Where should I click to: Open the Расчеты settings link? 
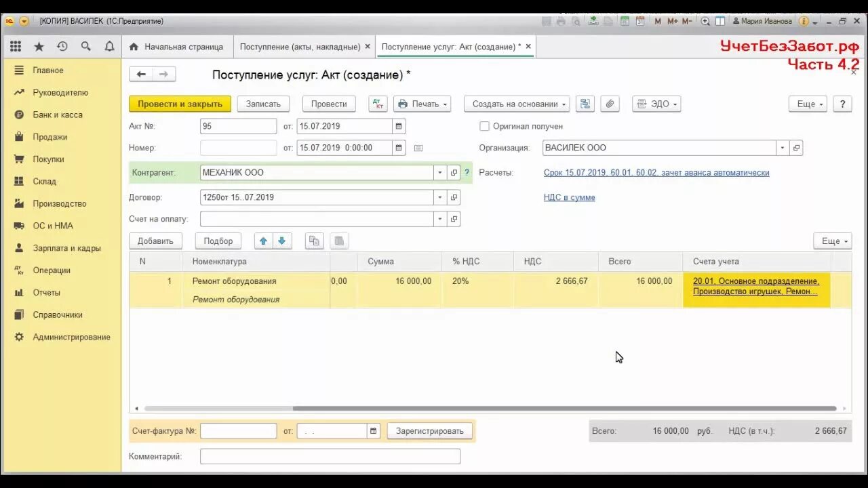pyautogui.click(x=656, y=173)
